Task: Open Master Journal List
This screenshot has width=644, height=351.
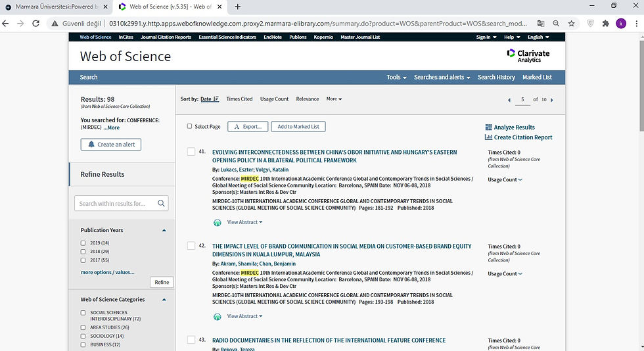Action: [x=360, y=37]
